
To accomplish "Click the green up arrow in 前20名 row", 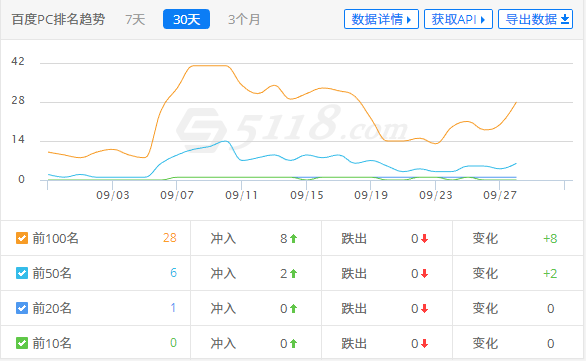I will [x=293, y=309].
